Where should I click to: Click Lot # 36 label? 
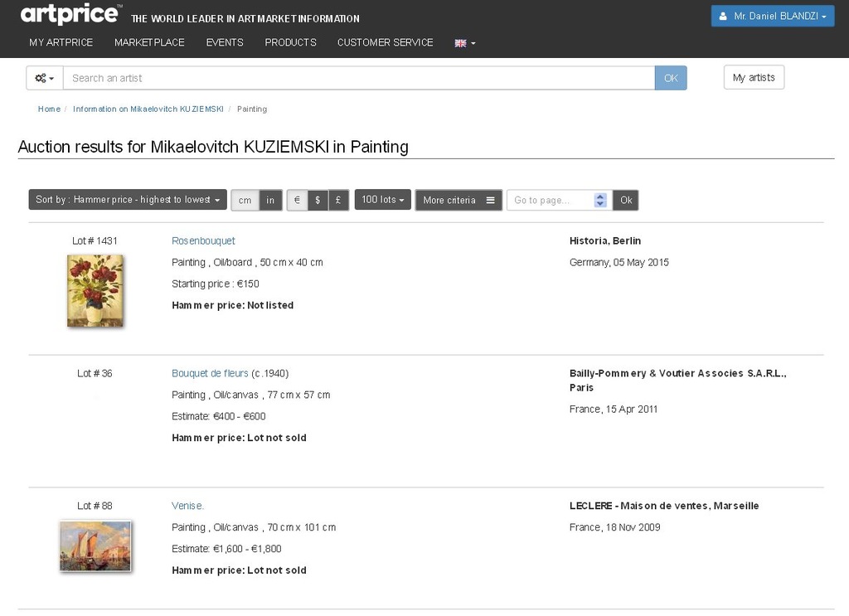pyautogui.click(x=95, y=374)
